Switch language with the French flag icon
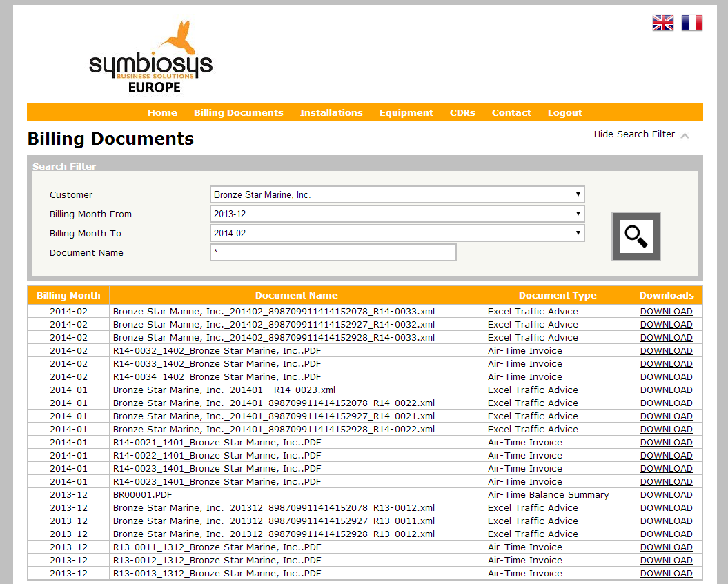The image size is (728, 584). pyautogui.click(x=691, y=23)
